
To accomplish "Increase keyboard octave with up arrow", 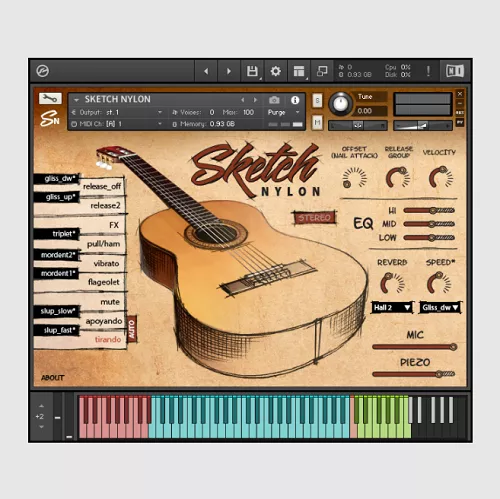I will pos(41,406).
